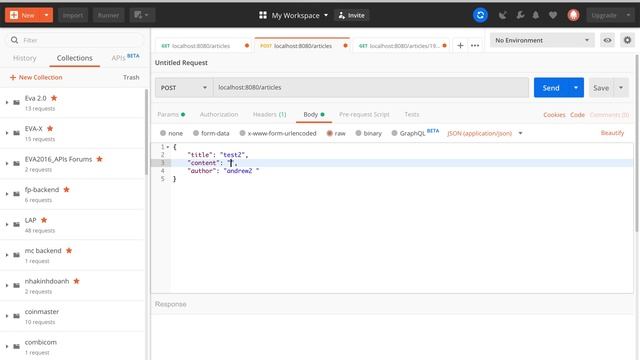Image resolution: width=640 pixels, height=360 pixels.
Task: Click the request URL field
Action: pos(371,87)
